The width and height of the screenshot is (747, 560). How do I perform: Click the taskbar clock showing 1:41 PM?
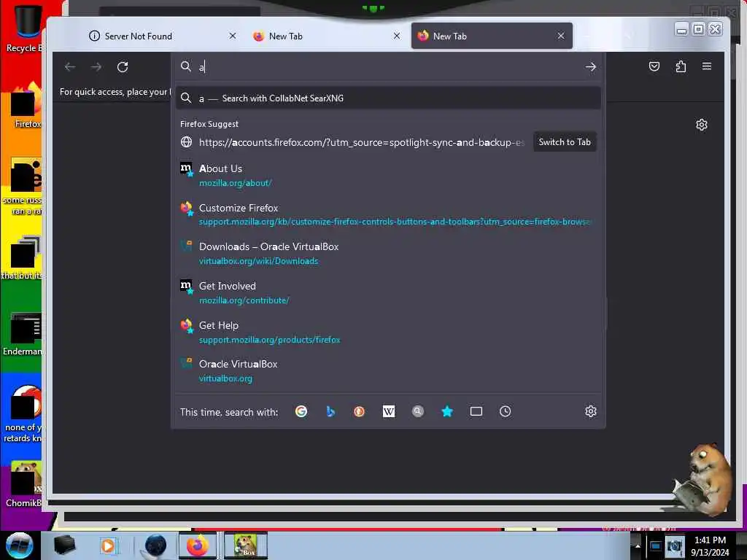click(710, 546)
